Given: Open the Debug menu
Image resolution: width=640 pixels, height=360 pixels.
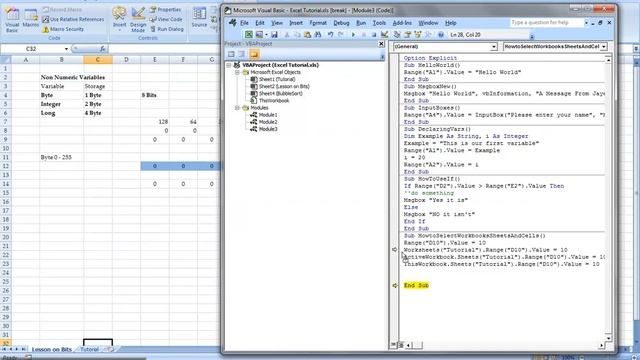Looking at the screenshot, I should 341,23.
